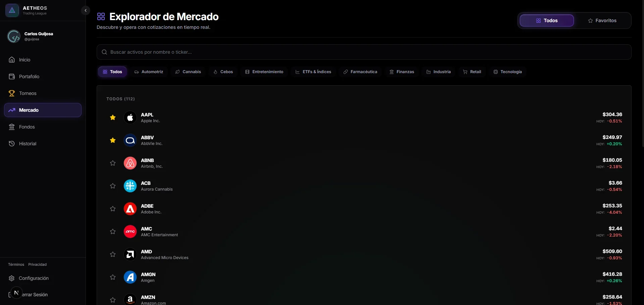Favorite AMZN with its star
644x305 pixels.
click(113, 300)
